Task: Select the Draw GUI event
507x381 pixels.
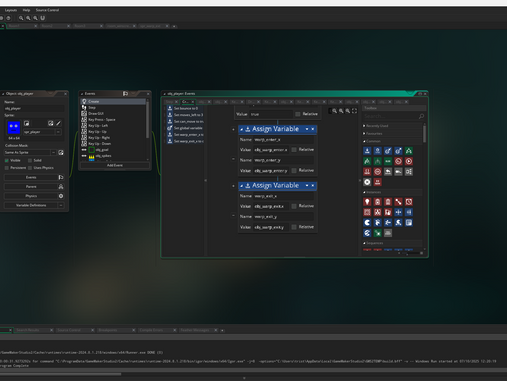Action: click(x=96, y=114)
